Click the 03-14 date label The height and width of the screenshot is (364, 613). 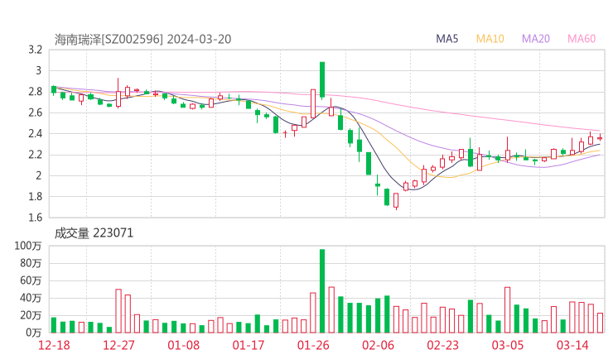pos(572,345)
